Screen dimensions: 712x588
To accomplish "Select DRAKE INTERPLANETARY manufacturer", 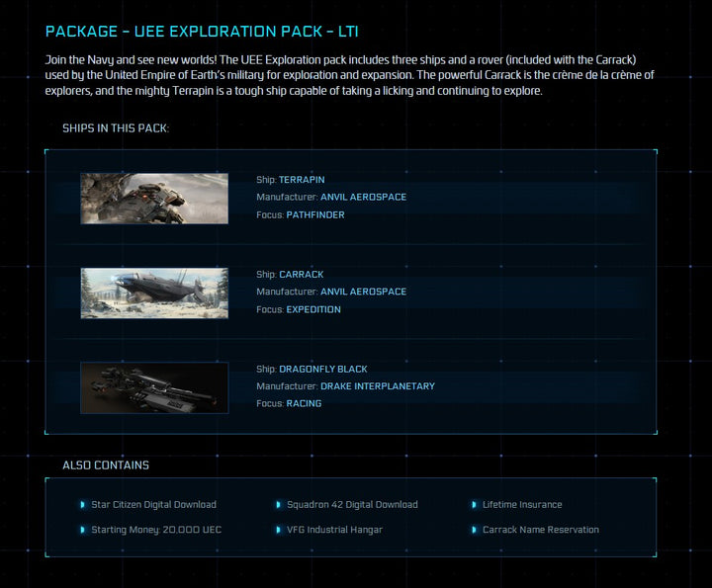I will point(378,386).
